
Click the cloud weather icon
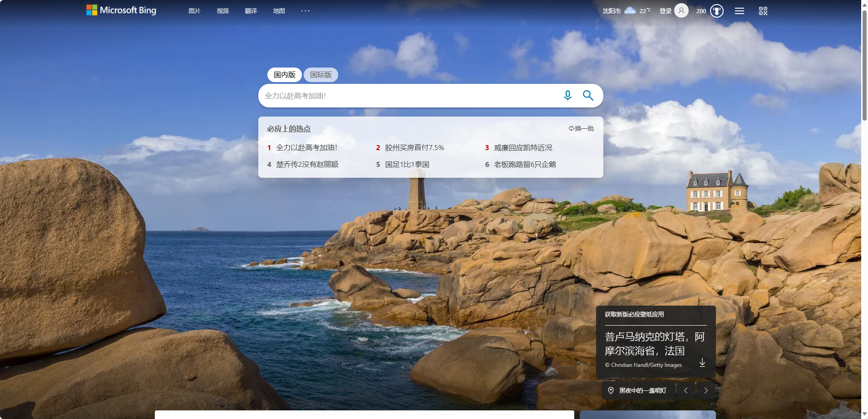pos(630,10)
